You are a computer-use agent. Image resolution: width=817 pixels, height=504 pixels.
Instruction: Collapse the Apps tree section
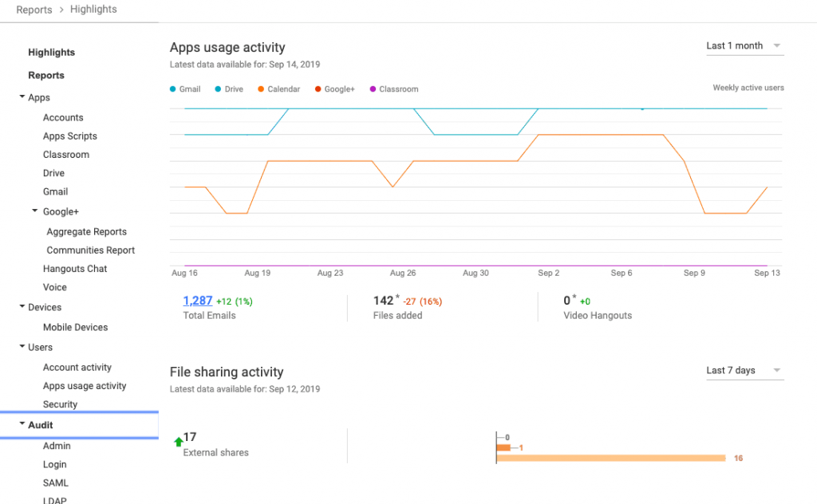coord(22,97)
